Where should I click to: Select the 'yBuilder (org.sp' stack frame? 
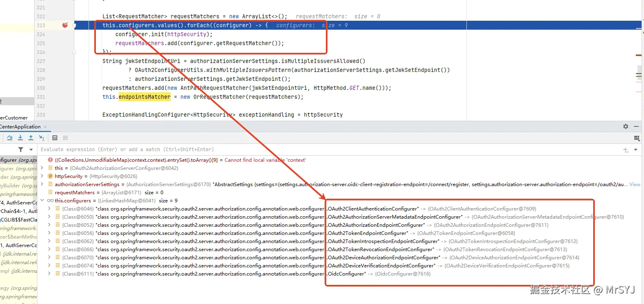point(19,185)
